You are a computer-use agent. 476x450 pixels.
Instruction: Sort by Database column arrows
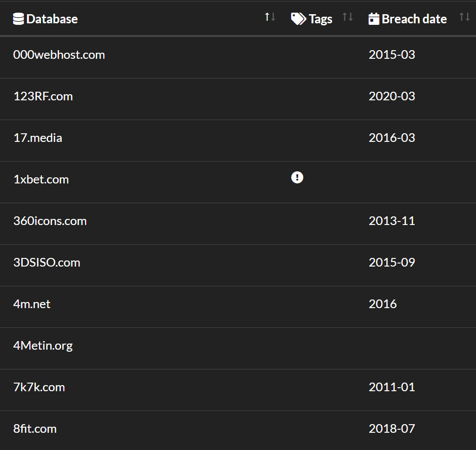[x=270, y=17]
